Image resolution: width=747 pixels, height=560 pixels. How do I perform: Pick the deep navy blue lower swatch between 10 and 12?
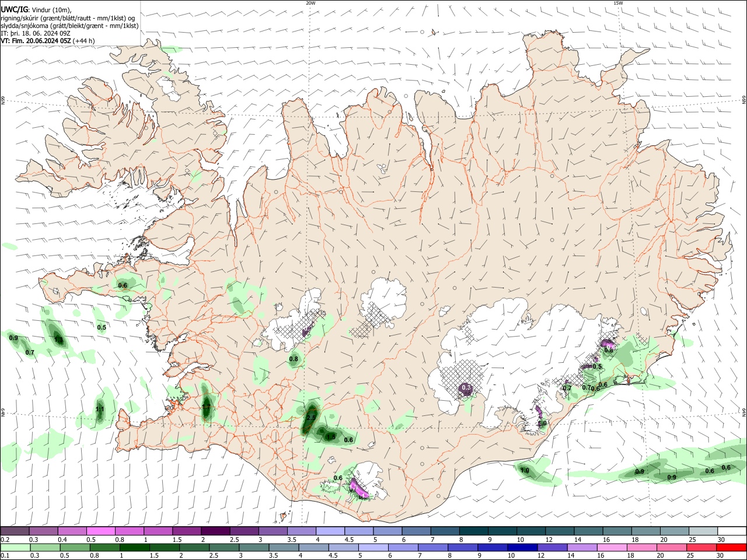click(522, 547)
